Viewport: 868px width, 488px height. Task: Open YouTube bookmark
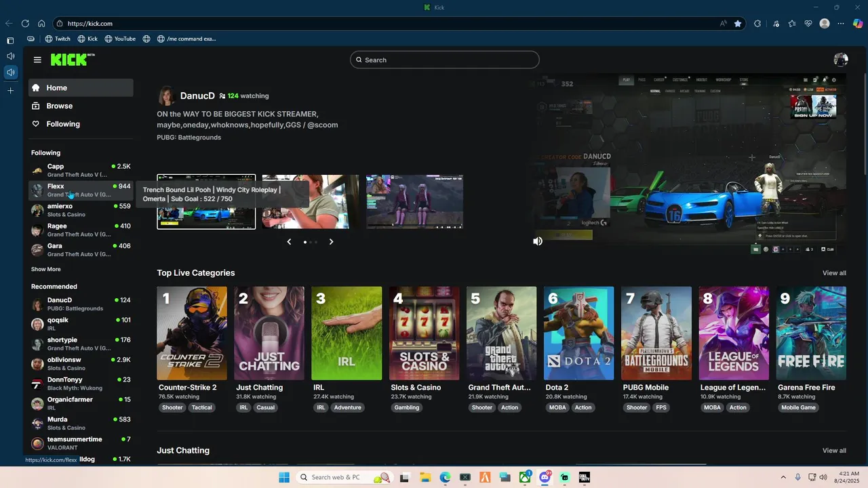click(120, 39)
